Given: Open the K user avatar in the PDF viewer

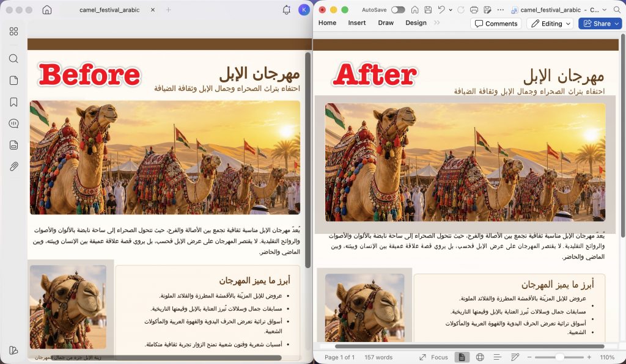Looking at the screenshot, I should point(304,10).
